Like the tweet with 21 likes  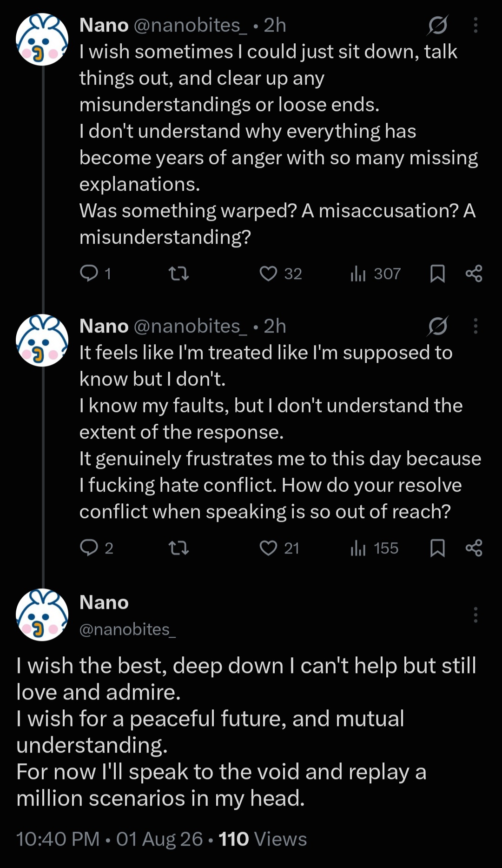point(279,548)
